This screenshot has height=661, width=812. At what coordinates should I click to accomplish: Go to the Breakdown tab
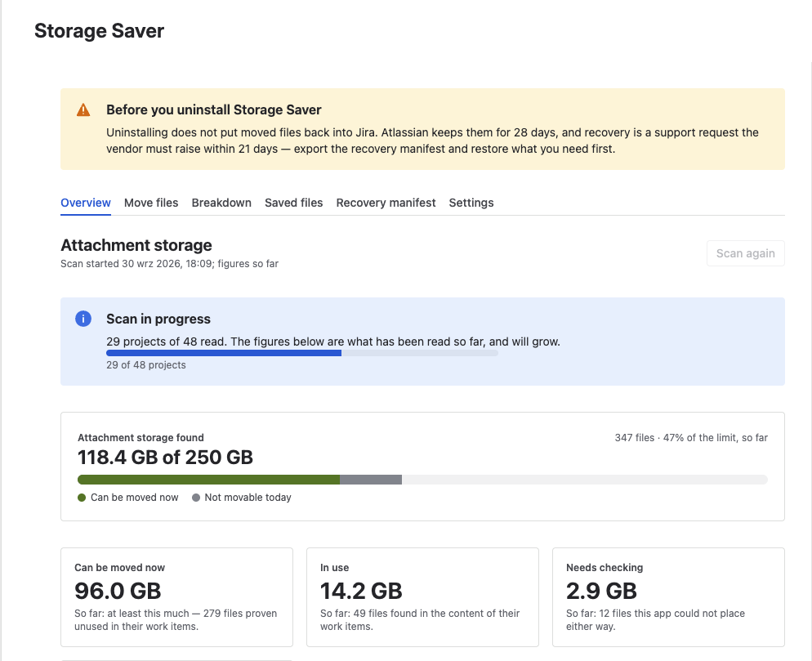[221, 203]
